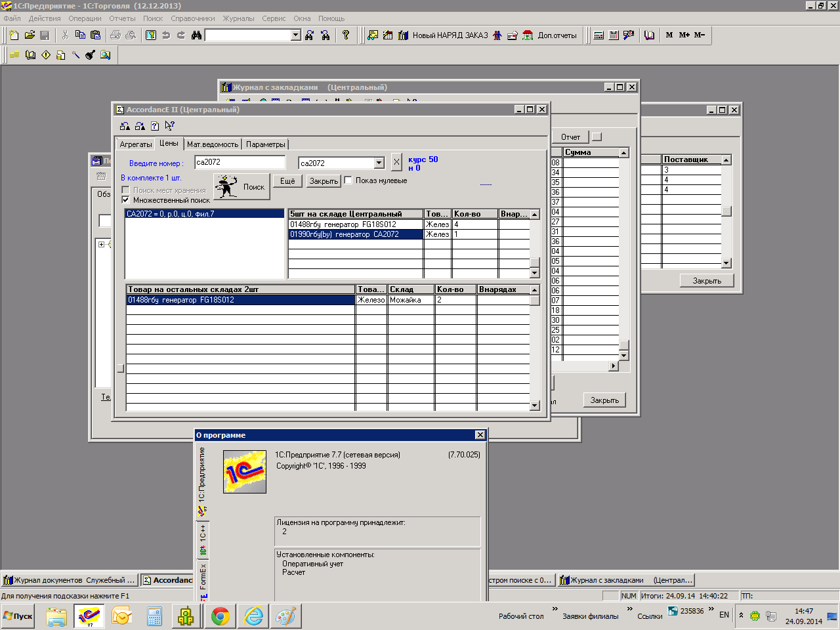Enable the 'Показ нулевые' checkbox
This screenshot has height=630, width=840.
348,180
